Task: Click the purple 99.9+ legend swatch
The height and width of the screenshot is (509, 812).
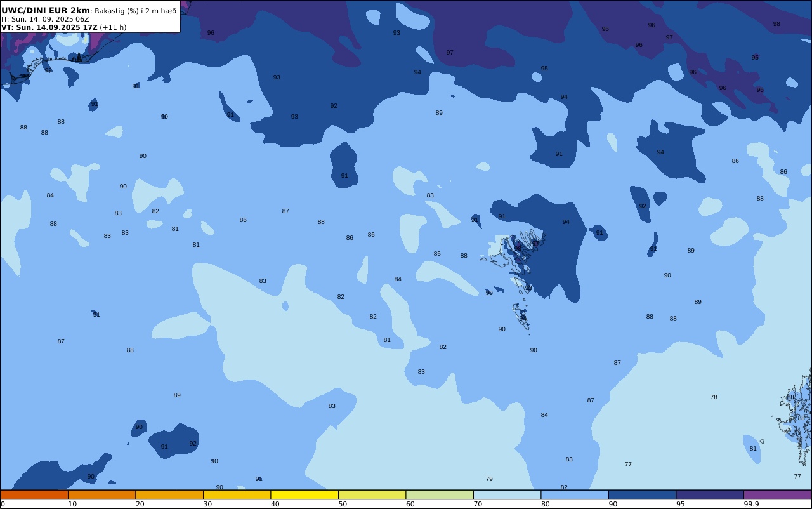Action: [777, 494]
